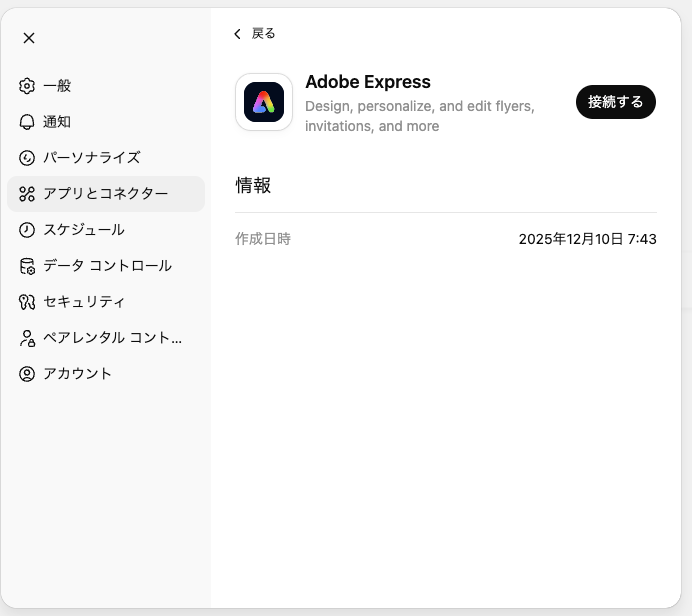Click the Account person icon
The image size is (692, 616).
coord(27,374)
